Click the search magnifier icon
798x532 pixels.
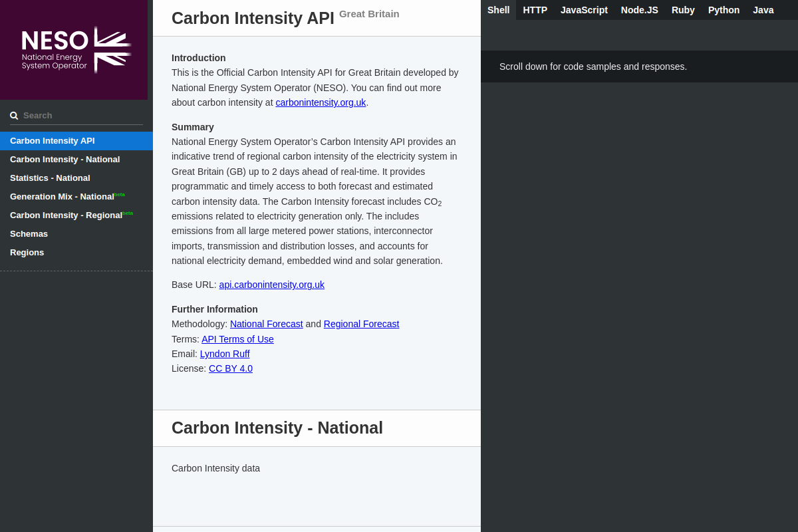click(14, 116)
